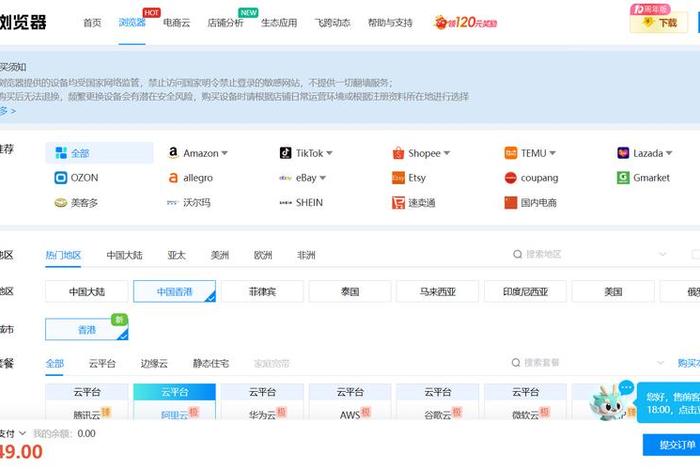Click the 领120元 reward promo icon
Screen dimensions: 700x470
pyautogui.click(x=466, y=22)
